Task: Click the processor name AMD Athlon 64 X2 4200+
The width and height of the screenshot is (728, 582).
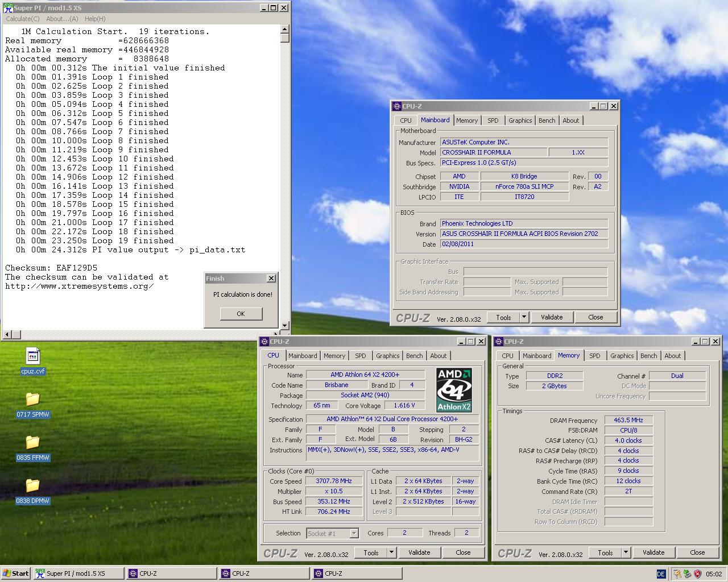Action: [x=365, y=375]
